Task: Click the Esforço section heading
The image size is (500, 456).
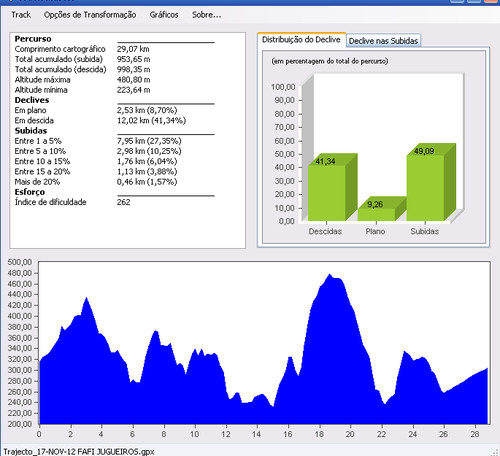Action: [30, 192]
